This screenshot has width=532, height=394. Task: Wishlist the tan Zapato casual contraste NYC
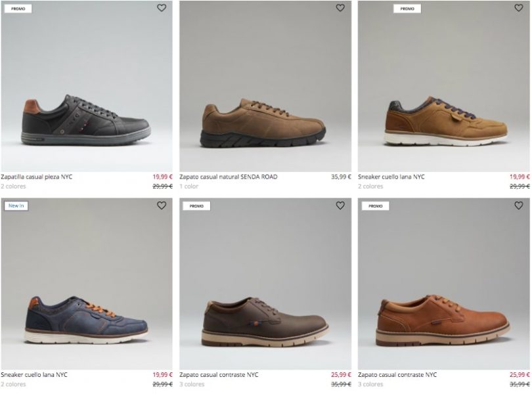pyautogui.click(x=518, y=206)
